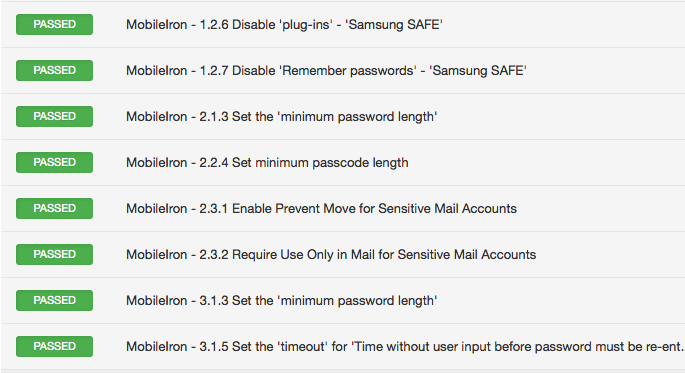
Task: Select 2.1.3 Set the 'minimum password length'
Action: point(281,117)
